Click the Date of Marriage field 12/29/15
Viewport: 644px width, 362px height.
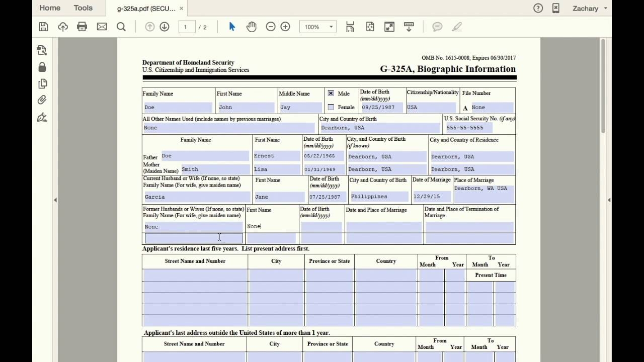(x=432, y=197)
